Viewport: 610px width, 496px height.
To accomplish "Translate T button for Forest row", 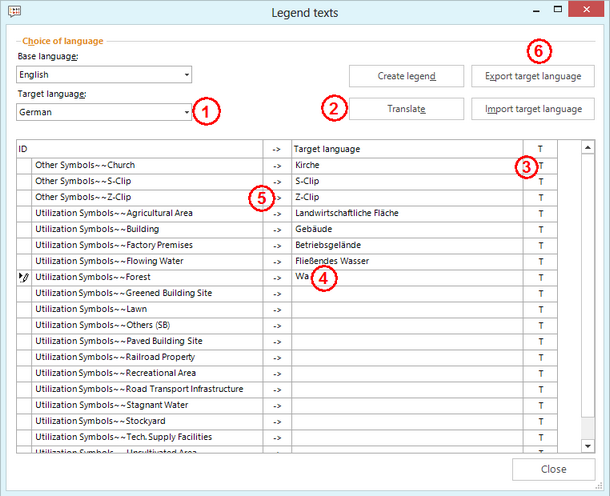I will coord(540,277).
